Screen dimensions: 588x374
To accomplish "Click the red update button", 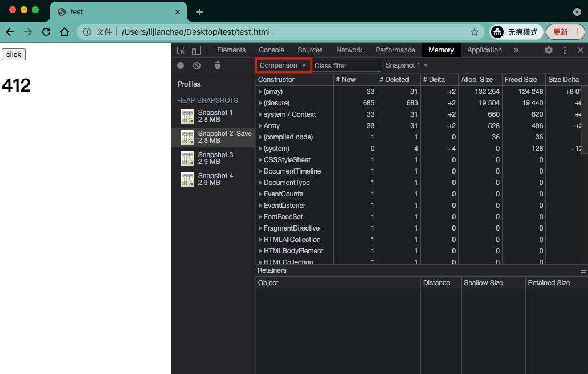I will click(x=565, y=32).
